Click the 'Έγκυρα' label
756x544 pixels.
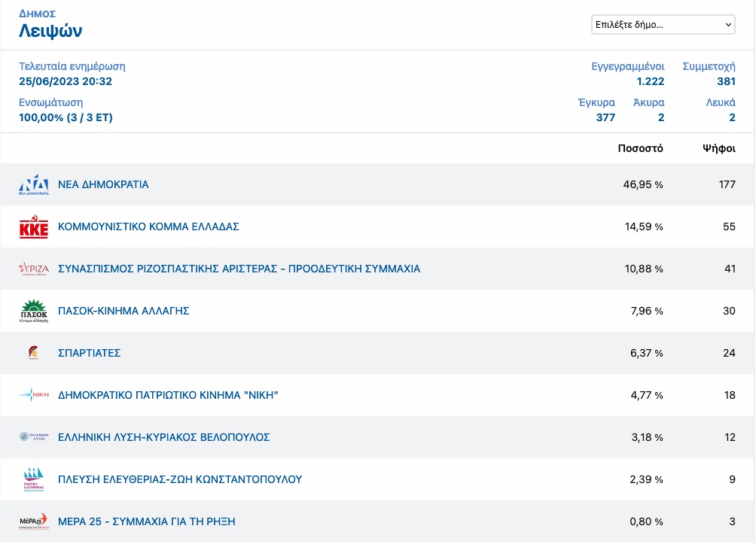click(x=596, y=102)
